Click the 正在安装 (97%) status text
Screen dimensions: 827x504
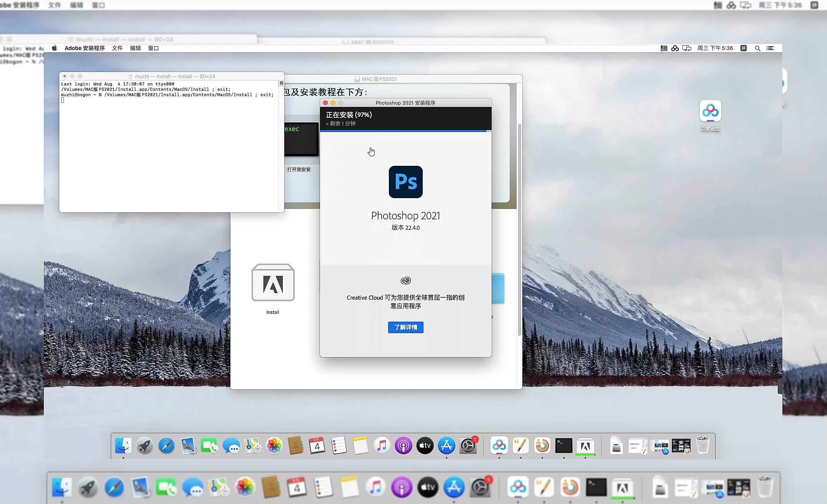pyautogui.click(x=349, y=115)
